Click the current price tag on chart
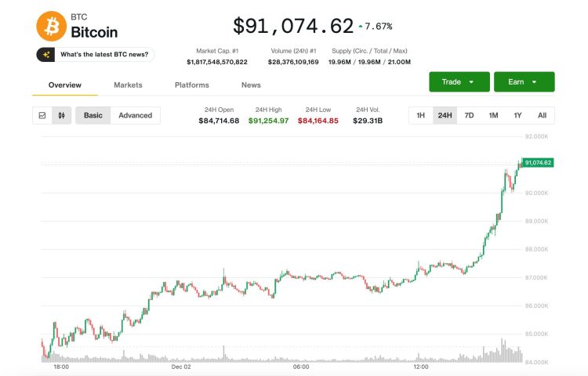 (538, 162)
